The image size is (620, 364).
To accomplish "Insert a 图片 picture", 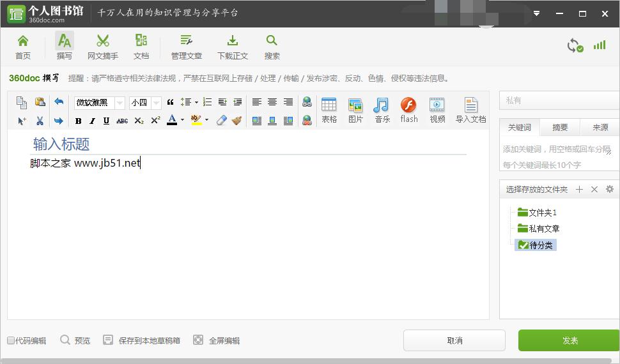I will pyautogui.click(x=355, y=110).
